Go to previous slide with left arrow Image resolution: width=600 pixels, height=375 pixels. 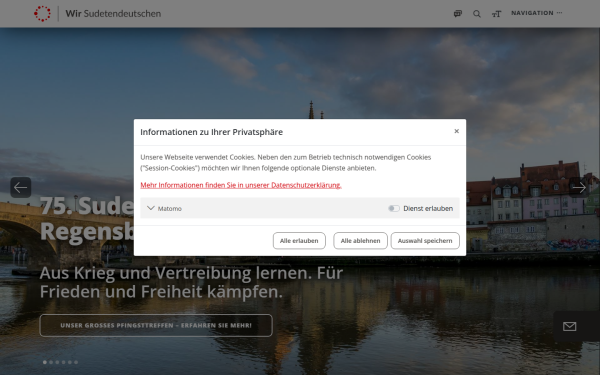point(21,188)
